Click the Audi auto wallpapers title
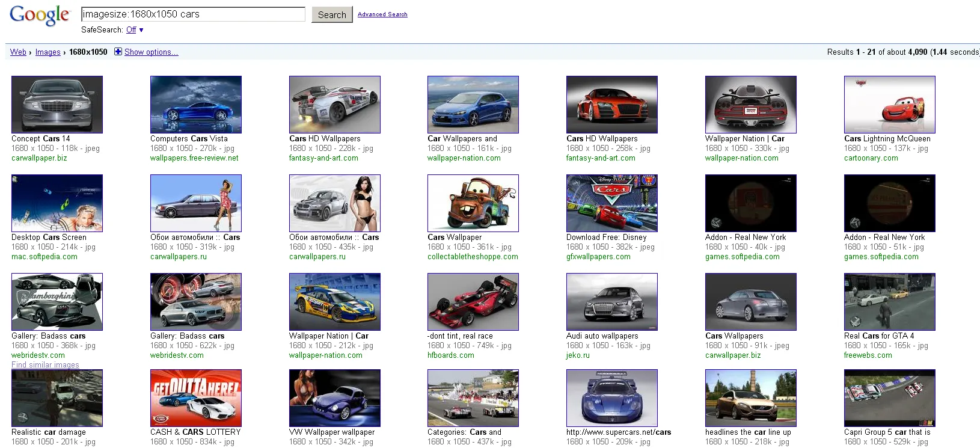This screenshot has width=980, height=448. pyautogui.click(x=602, y=336)
